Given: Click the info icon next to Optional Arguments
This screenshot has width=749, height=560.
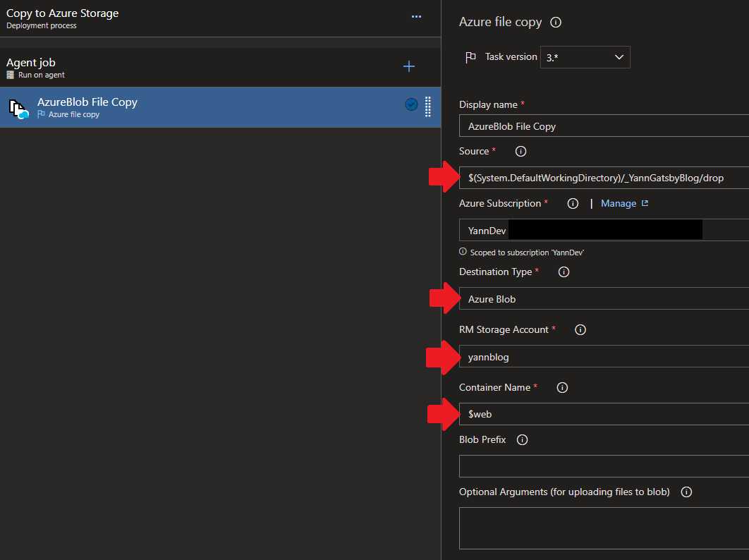Looking at the screenshot, I should 686,492.
